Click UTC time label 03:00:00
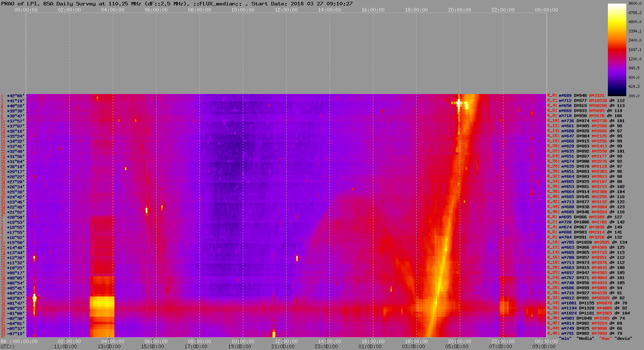Viewport: 644px width, 350px height. (413, 346)
